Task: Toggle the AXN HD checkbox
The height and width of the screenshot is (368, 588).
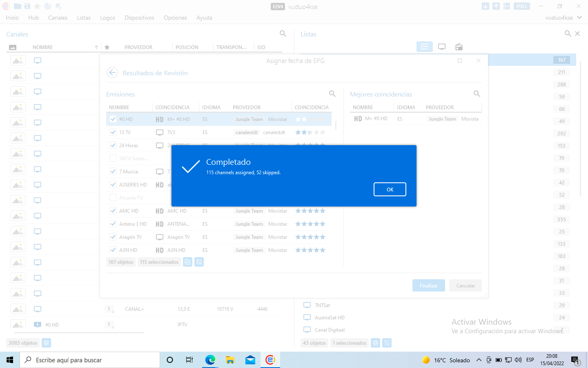Action: [x=113, y=250]
